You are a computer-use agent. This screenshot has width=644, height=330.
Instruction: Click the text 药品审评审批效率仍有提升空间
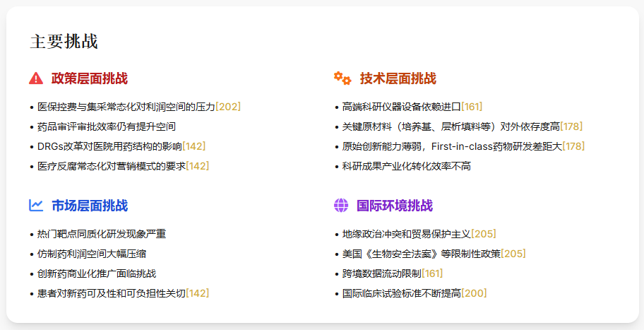(107, 126)
